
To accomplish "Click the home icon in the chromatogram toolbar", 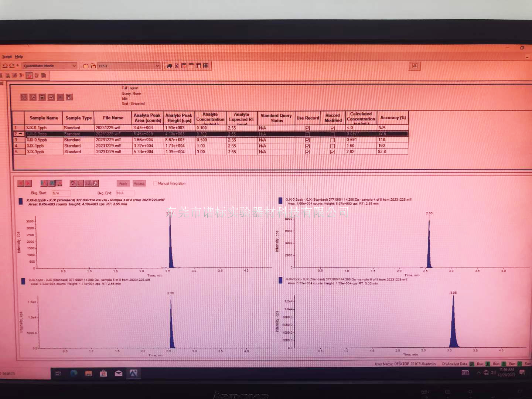I will (x=96, y=183).
